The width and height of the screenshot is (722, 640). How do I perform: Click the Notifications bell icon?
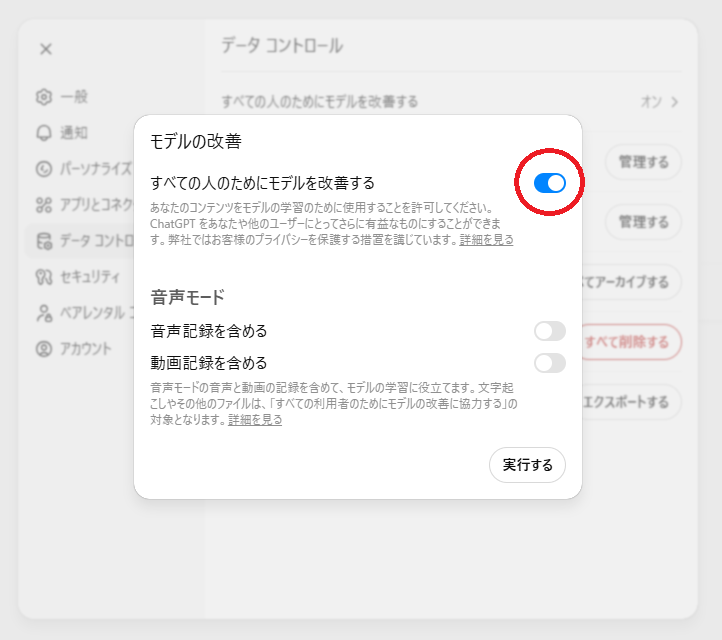coord(43,132)
